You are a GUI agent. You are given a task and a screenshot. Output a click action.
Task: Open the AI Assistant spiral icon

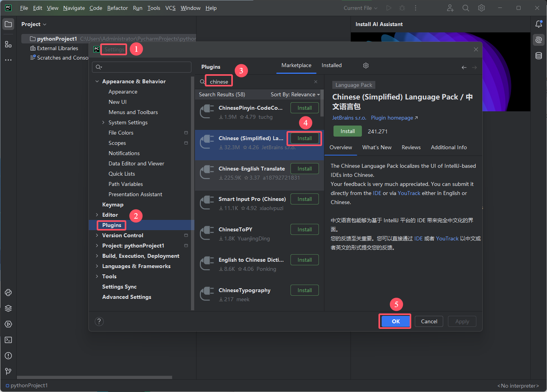tap(539, 40)
